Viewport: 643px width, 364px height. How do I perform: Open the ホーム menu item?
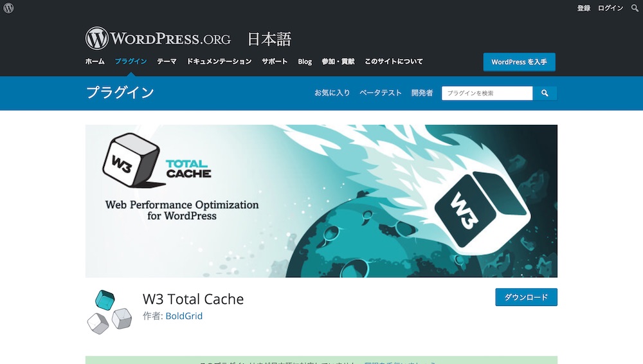[95, 62]
